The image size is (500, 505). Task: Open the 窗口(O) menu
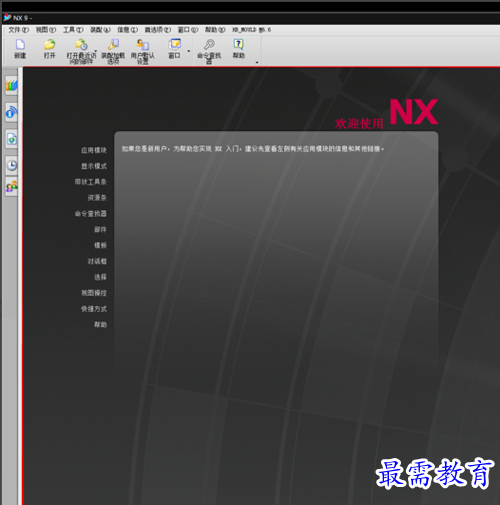[188, 30]
